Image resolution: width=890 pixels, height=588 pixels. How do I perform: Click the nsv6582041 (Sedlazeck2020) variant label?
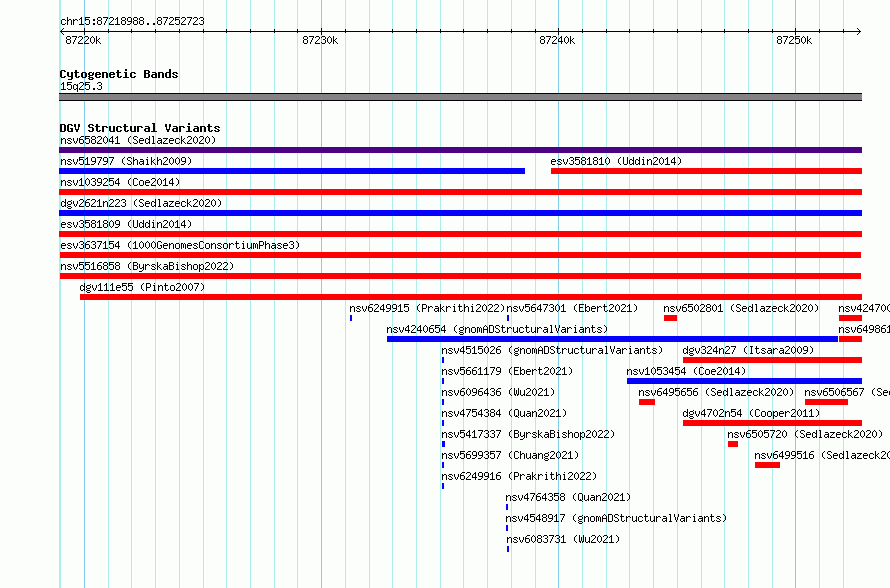point(138,140)
